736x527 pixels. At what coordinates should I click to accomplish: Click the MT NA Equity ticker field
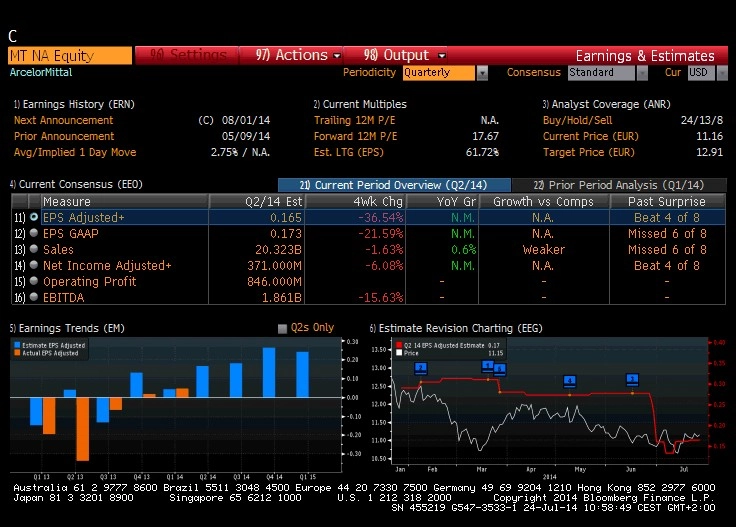click(70, 56)
